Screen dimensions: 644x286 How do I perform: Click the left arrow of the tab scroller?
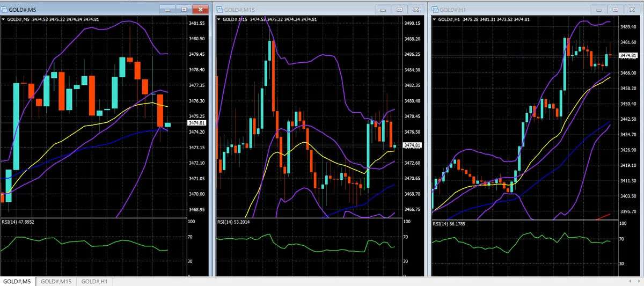click(x=629, y=282)
